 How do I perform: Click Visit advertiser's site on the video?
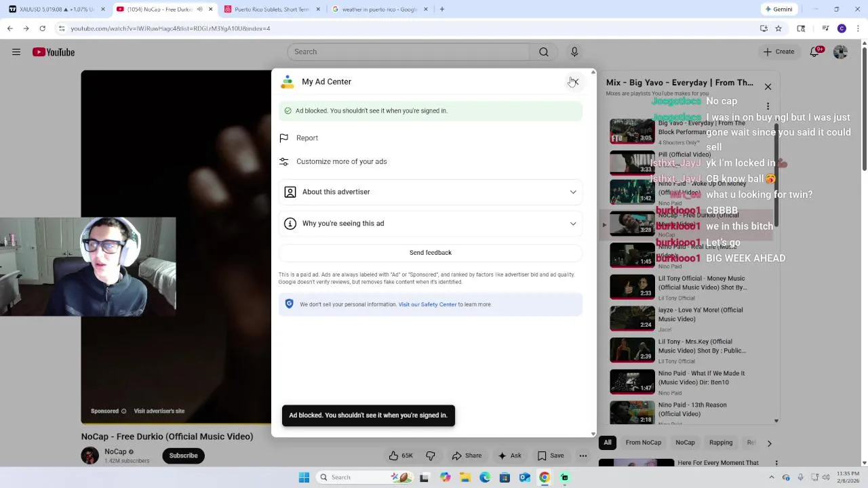[x=159, y=411]
